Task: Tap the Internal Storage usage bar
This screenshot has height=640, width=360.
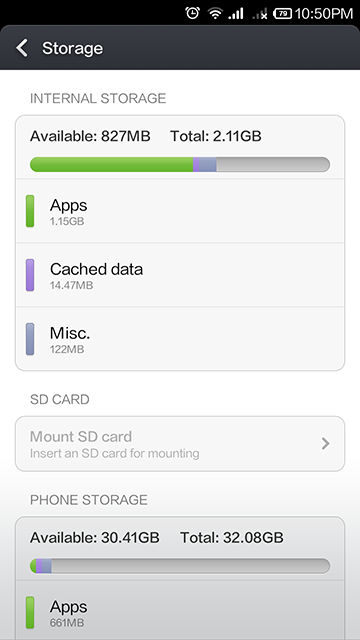Action: (x=180, y=164)
